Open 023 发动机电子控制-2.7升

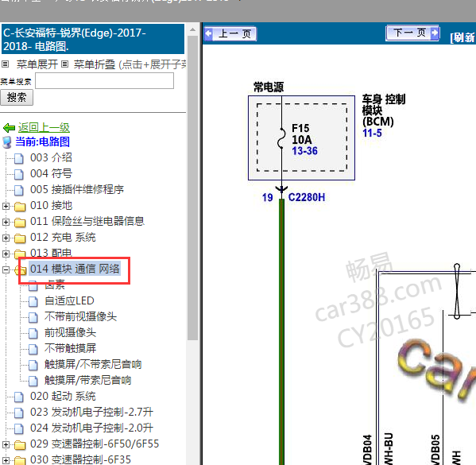click(91, 412)
